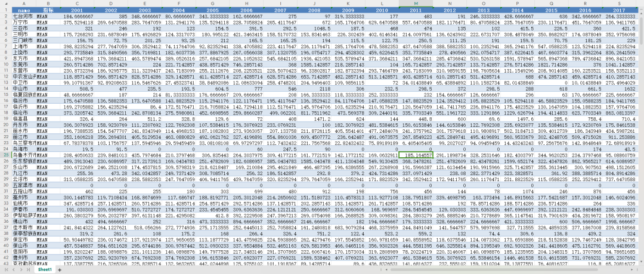This screenshot has width=644, height=274.
Task: Select column C header
Action: point(76,4)
